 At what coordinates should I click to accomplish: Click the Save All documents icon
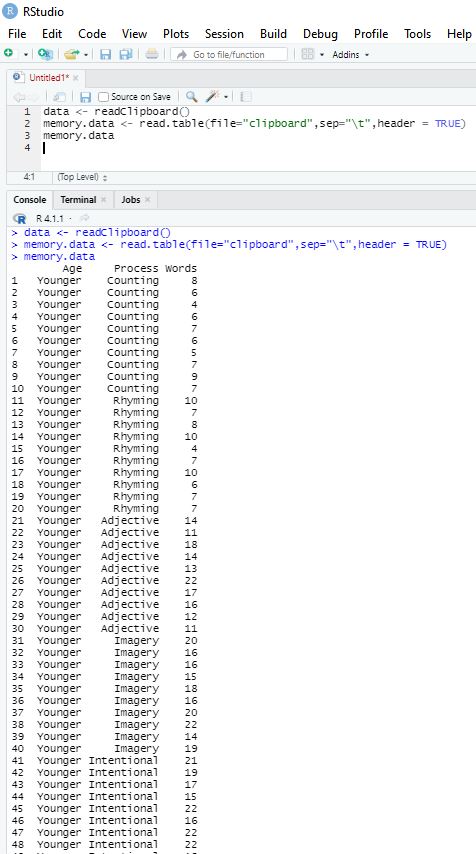126,54
